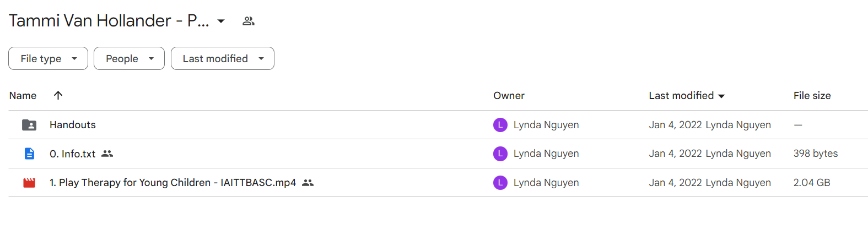Open the Handouts shared folder icon
Viewport: 868px width, 235px height.
[29, 125]
